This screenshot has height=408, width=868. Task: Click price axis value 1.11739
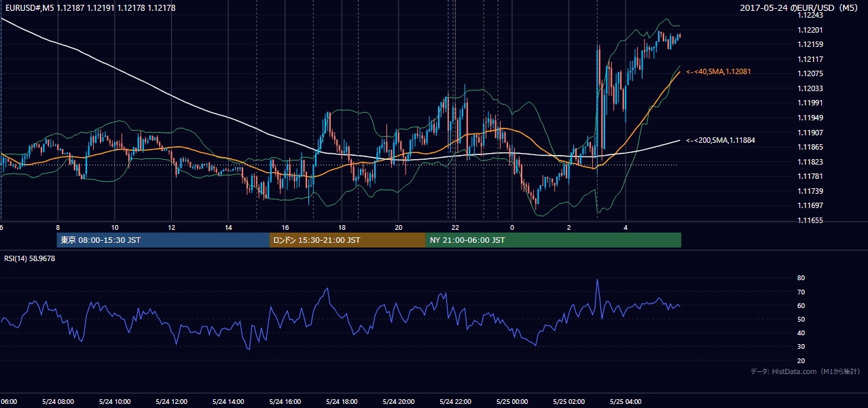810,191
